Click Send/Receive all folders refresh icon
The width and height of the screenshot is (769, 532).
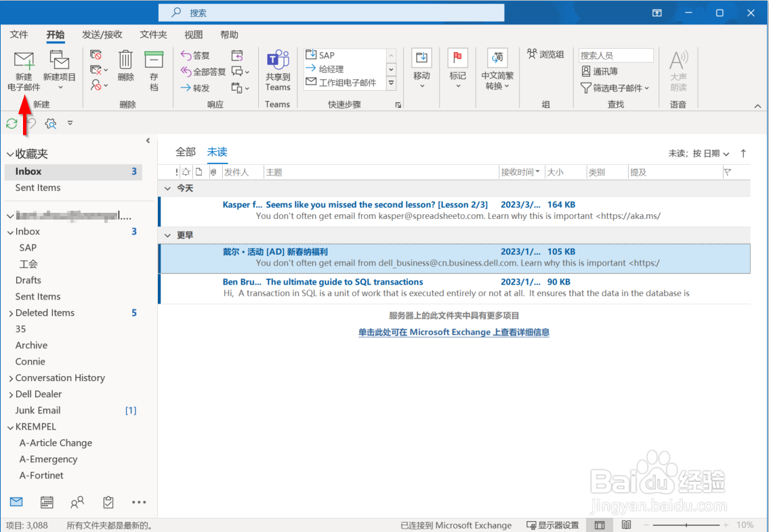click(12, 123)
